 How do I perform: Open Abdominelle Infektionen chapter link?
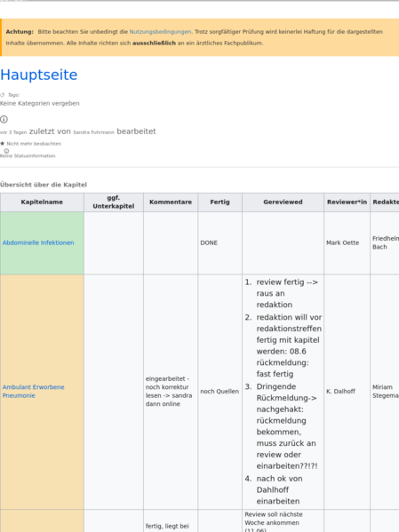point(38,242)
